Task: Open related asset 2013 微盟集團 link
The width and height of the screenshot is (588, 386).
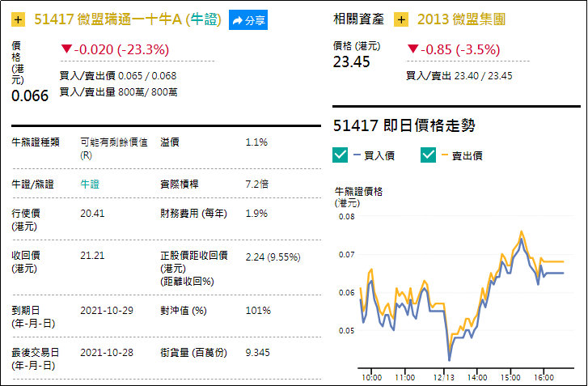Action: point(461,19)
